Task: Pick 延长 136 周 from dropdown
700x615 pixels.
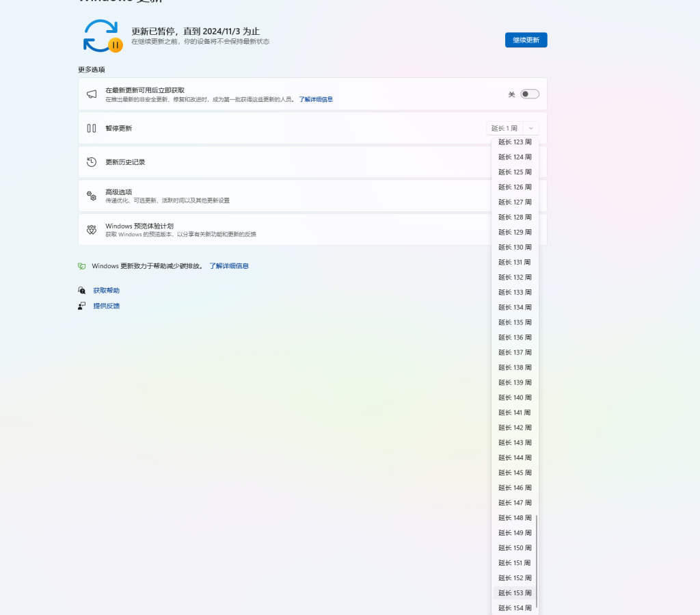Action: (x=515, y=338)
